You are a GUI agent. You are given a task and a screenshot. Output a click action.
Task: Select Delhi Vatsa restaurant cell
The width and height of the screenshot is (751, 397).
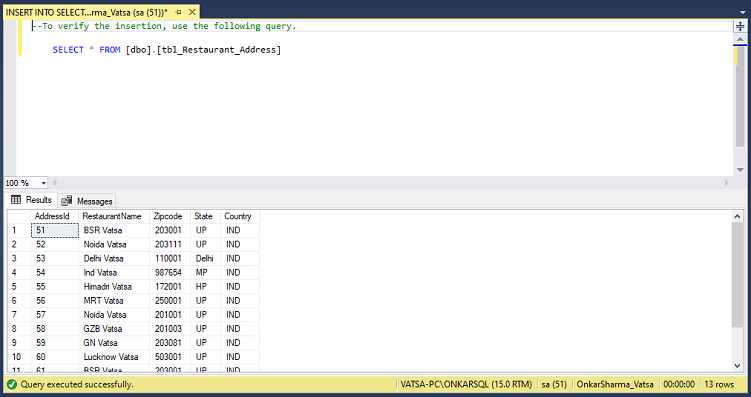tap(114, 259)
